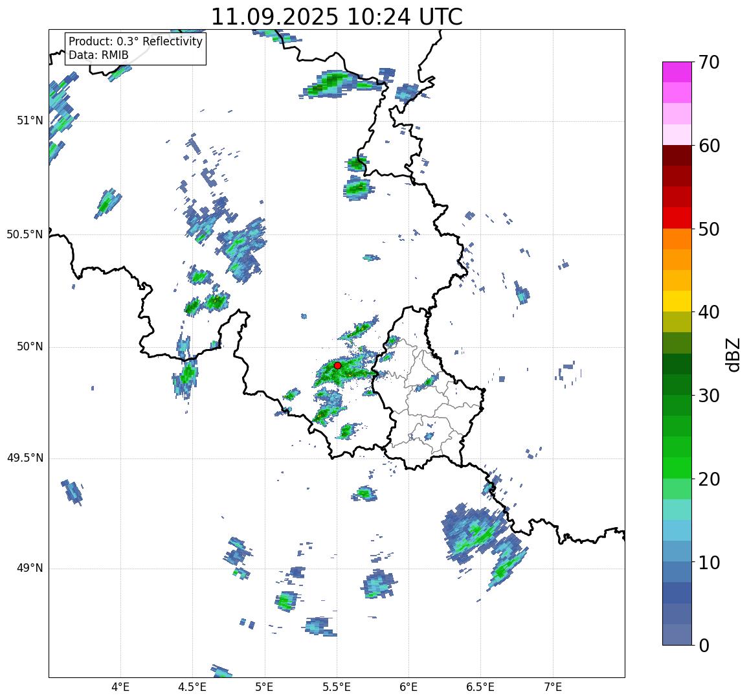Click the latitude label 49°N

pos(30,568)
